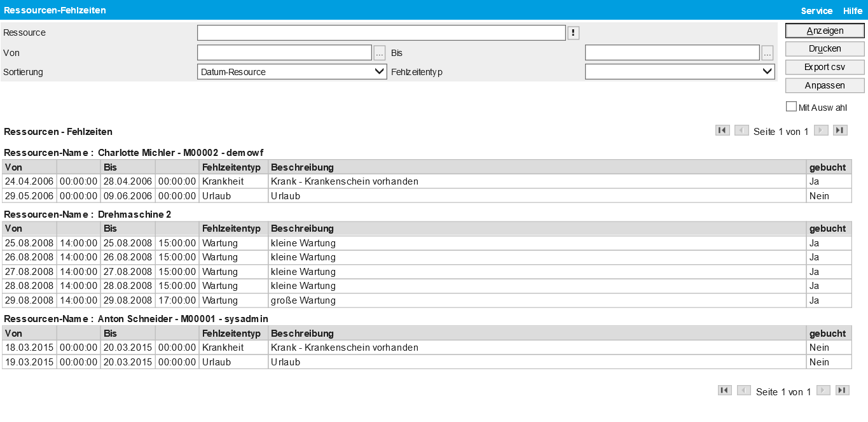This screenshot has height=422, width=868.
Task: Enable the Mit Auswahl checkbox
Action: 791,107
